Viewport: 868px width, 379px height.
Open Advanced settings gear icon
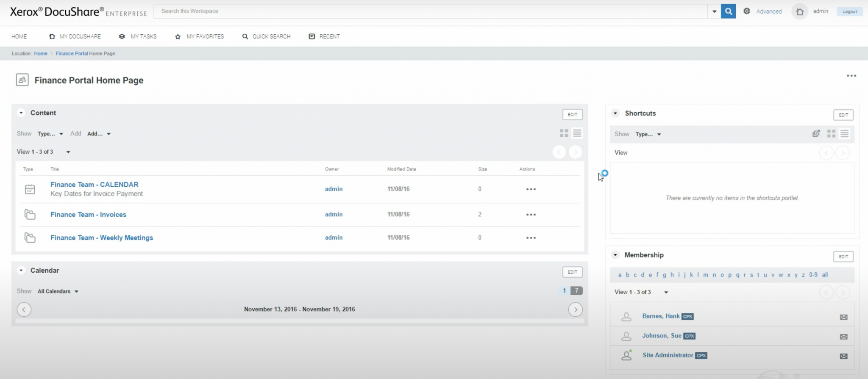click(746, 11)
